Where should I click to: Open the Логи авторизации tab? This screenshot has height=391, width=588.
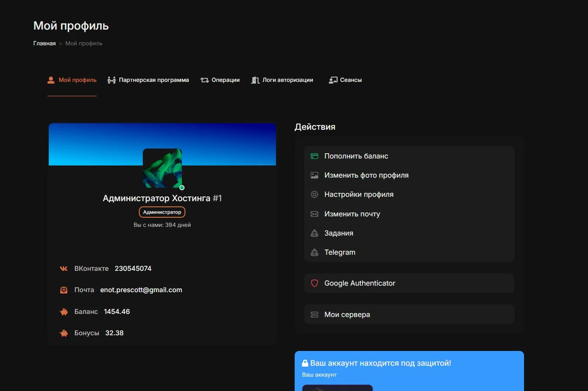282,80
